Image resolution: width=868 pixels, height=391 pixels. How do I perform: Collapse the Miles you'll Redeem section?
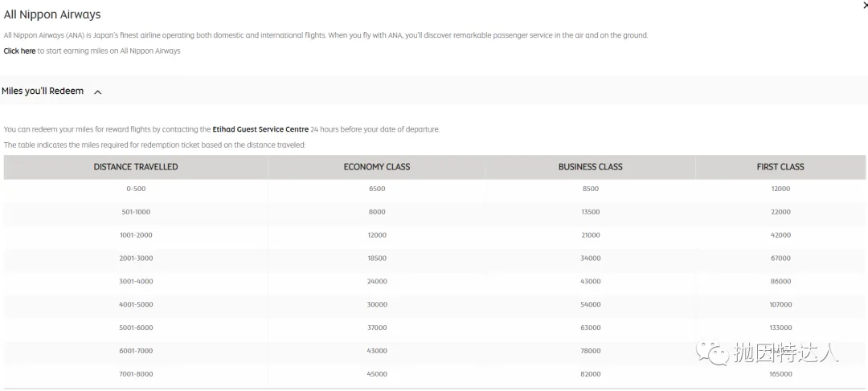pos(98,92)
